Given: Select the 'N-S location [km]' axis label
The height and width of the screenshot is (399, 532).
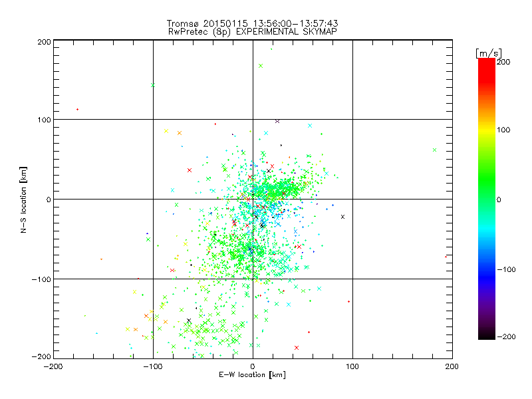Looking at the screenshot, I should click(23, 200).
